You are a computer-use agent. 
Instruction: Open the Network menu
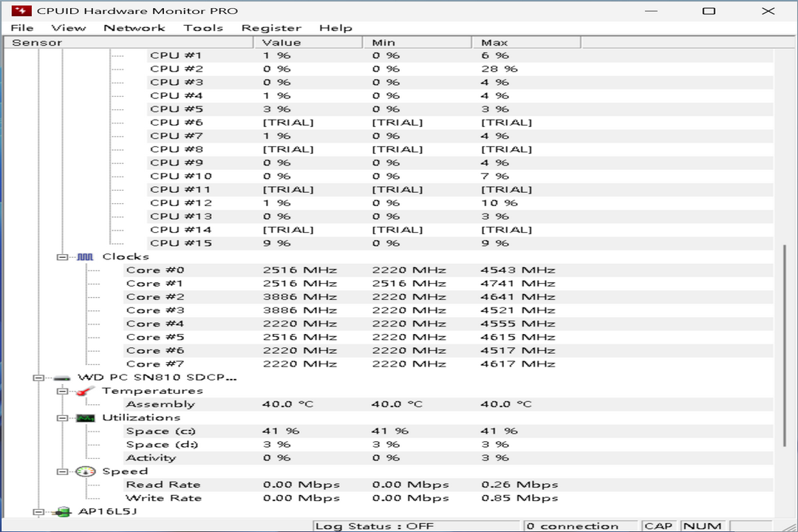pyautogui.click(x=134, y=27)
